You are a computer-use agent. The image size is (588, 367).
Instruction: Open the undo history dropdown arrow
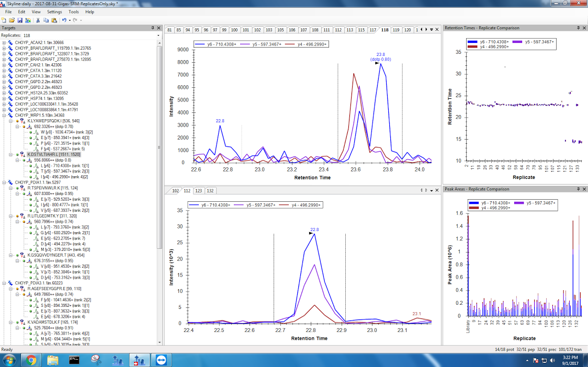69,20
